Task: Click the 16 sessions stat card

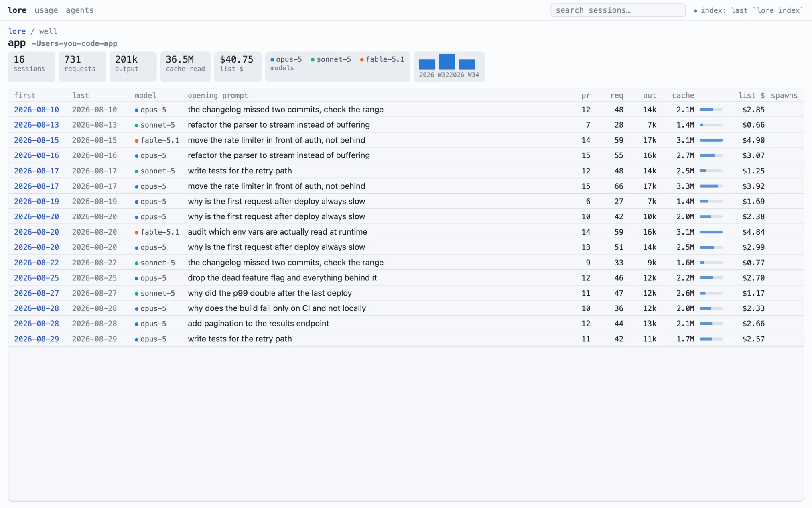Action: click(32, 67)
